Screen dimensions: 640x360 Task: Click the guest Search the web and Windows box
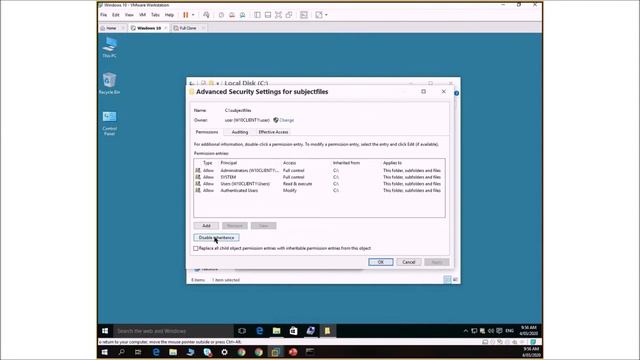(x=173, y=331)
